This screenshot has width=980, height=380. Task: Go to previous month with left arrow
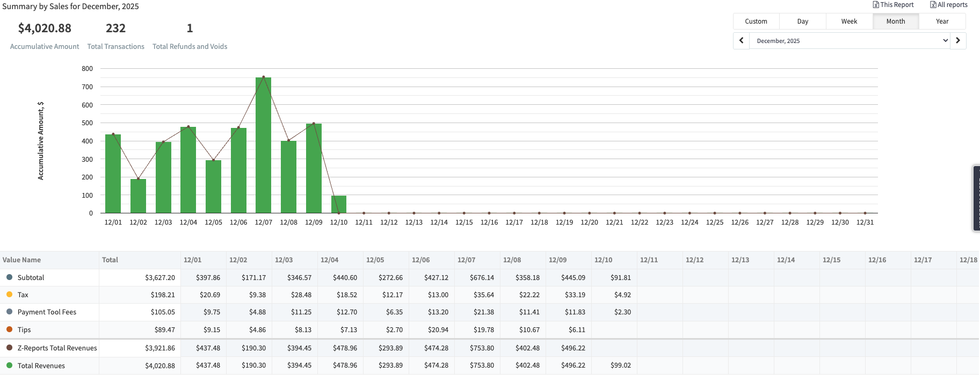coord(741,41)
